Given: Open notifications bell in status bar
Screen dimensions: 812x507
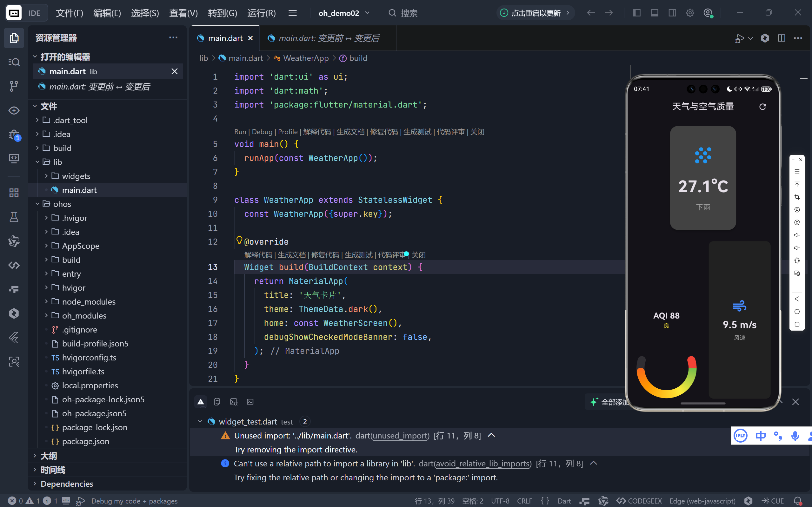Looking at the screenshot, I should [x=798, y=501].
